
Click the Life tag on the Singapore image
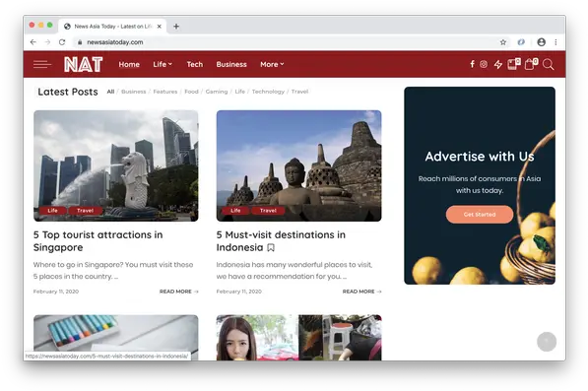[53, 211]
